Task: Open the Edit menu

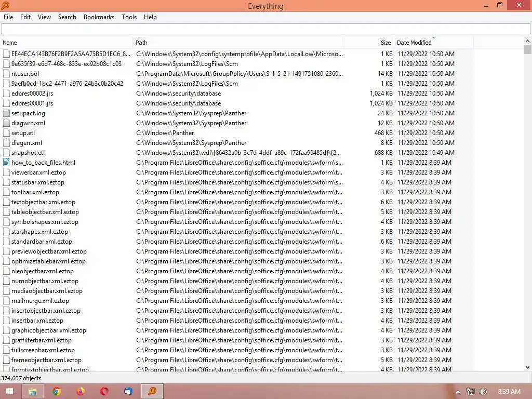Action: tap(25, 17)
